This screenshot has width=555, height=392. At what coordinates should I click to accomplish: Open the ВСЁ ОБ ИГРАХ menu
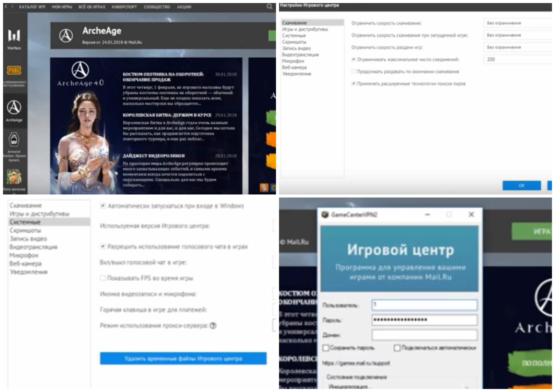[92, 7]
